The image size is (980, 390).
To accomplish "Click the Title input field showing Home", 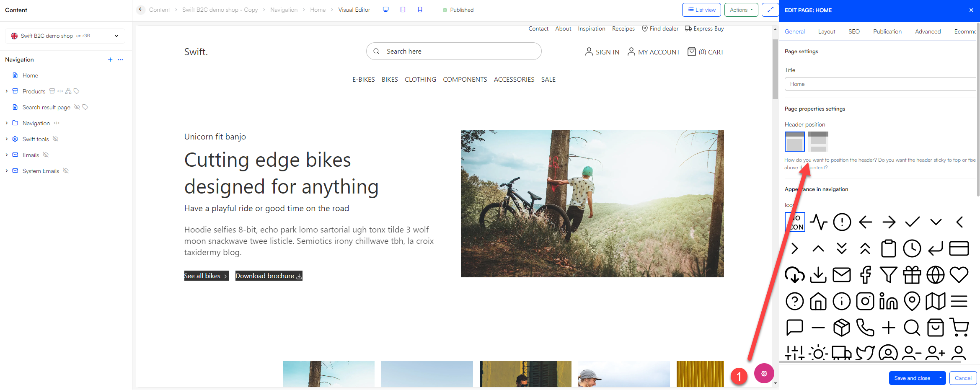I will tap(879, 84).
